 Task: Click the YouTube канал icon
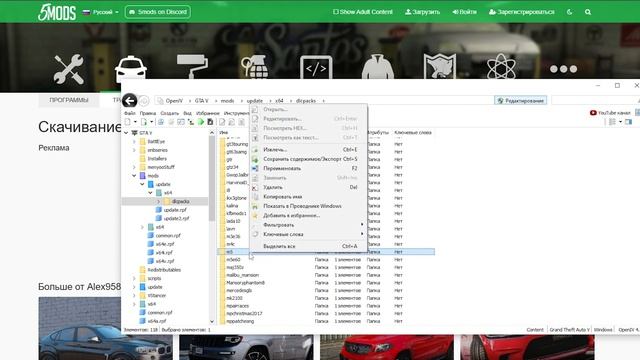point(593,113)
